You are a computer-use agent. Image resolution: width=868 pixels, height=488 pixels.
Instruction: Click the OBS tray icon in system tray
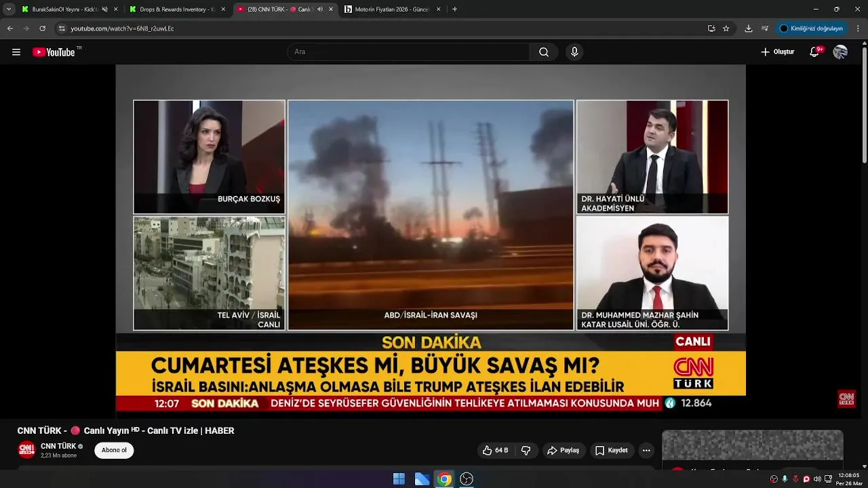pos(774,479)
